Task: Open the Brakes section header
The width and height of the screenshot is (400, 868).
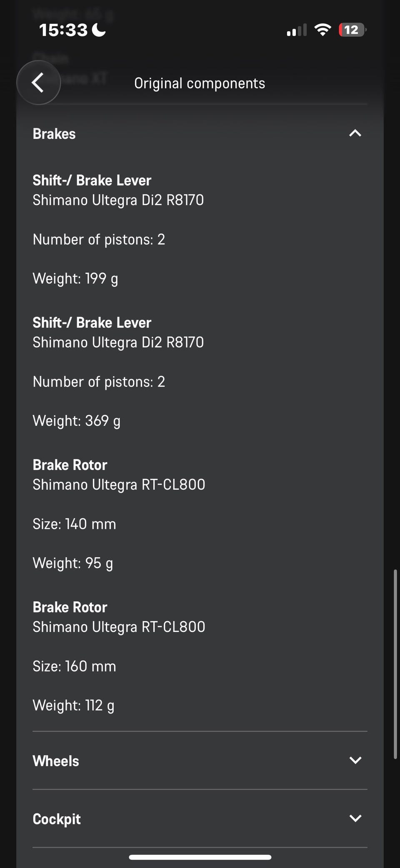Action: pyautogui.click(x=200, y=133)
